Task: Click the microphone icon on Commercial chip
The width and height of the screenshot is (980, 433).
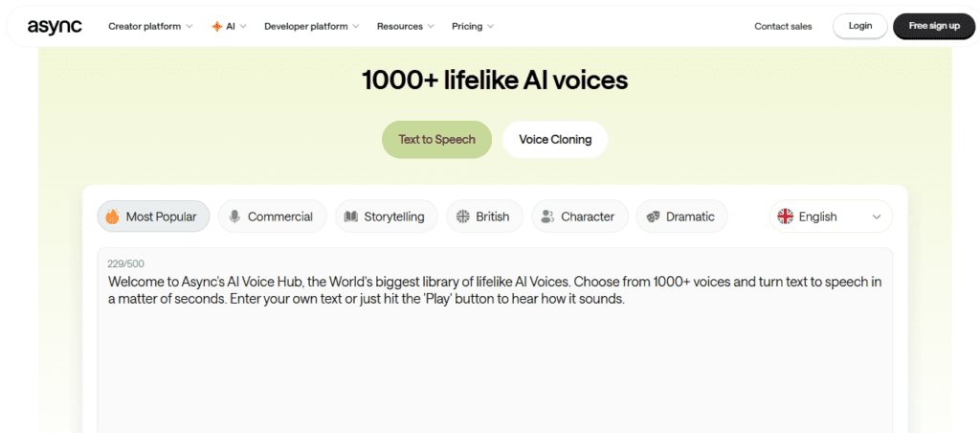Action: [x=234, y=216]
